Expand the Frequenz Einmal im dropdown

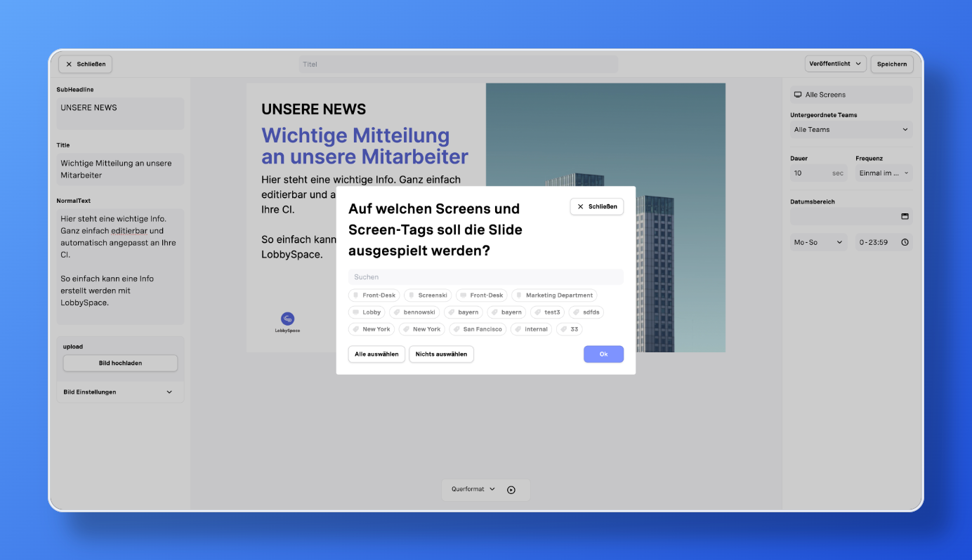click(884, 173)
